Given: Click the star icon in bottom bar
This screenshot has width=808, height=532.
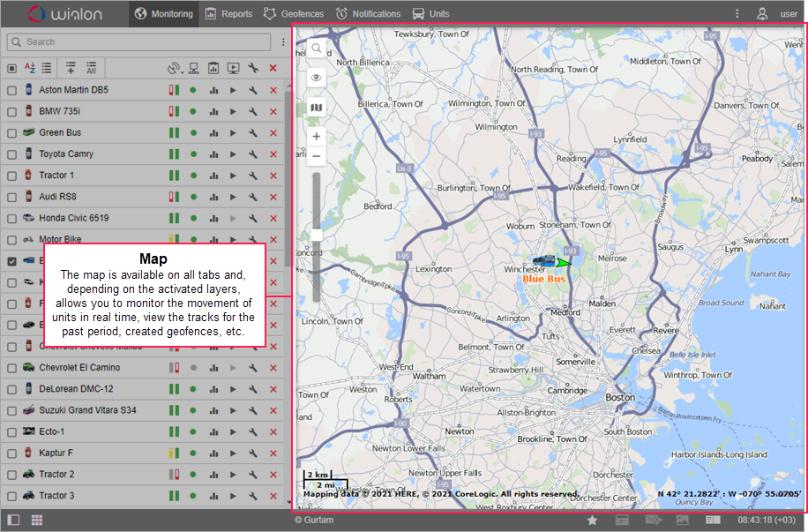Looking at the screenshot, I should coord(592,521).
